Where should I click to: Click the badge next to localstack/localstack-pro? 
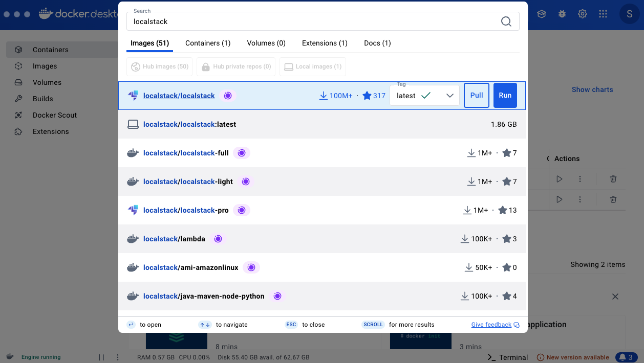242,210
